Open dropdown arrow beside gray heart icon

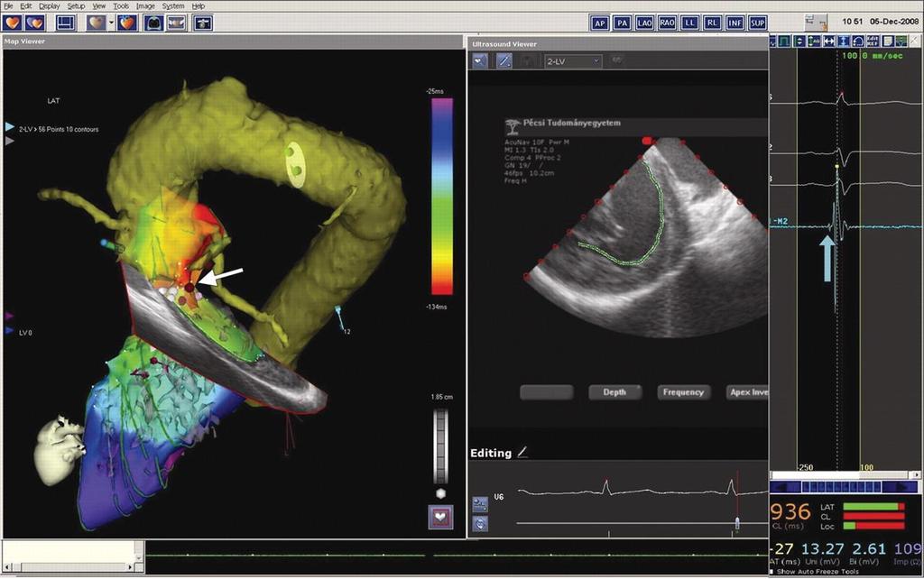pyautogui.click(x=111, y=23)
